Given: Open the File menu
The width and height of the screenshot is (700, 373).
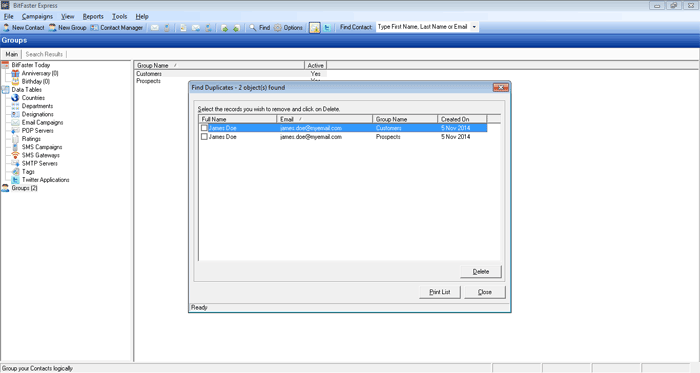Looking at the screenshot, I should pyautogui.click(x=8, y=17).
